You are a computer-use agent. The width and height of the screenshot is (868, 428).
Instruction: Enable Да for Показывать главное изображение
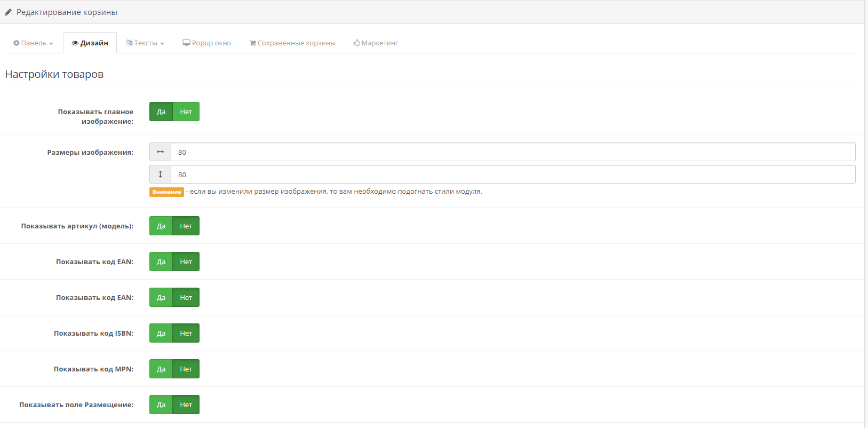pyautogui.click(x=161, y=112)
